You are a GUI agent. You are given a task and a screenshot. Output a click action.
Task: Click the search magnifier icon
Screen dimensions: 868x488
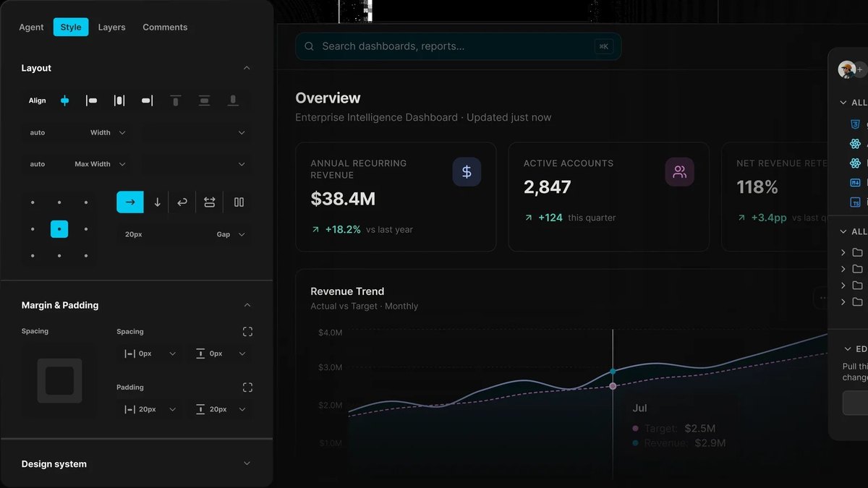pyautogui.click(x=309, y=46)
